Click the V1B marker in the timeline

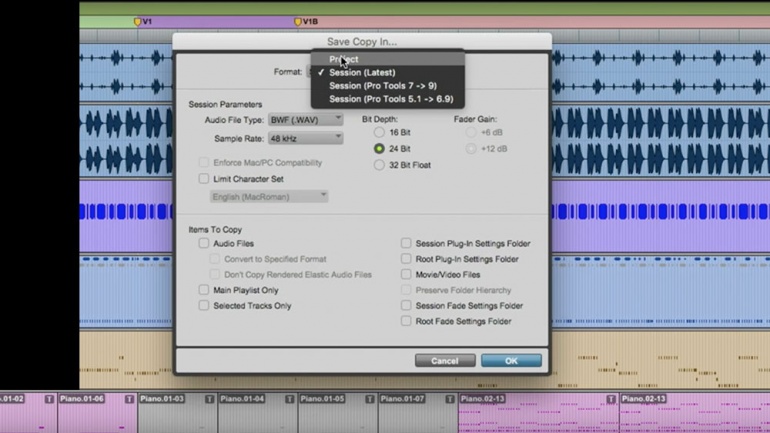[x=298, y=21]
